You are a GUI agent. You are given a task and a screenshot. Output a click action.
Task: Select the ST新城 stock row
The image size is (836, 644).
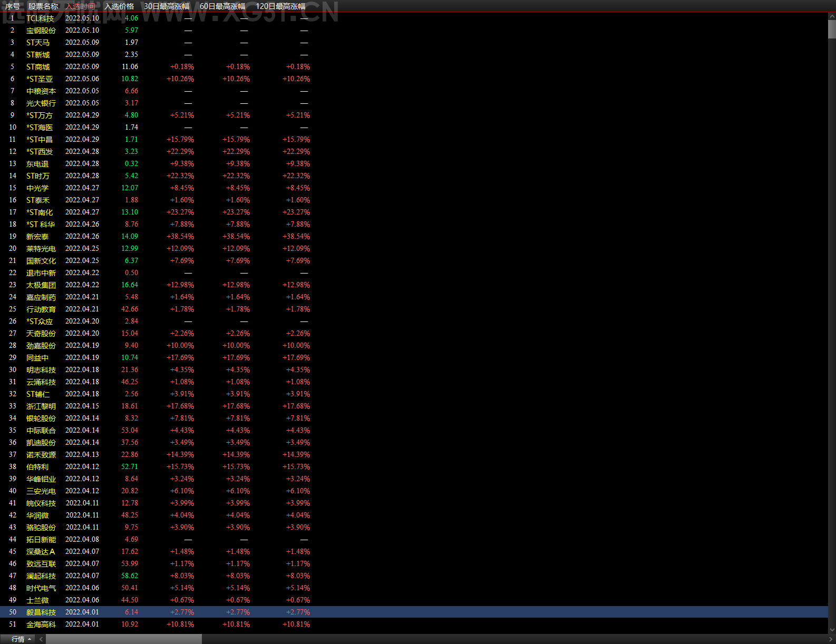point(414,54)
